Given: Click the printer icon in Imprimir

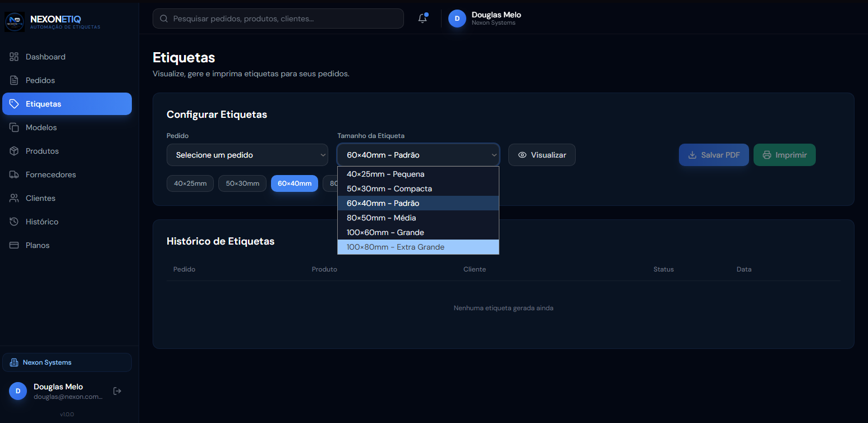Looking at the screenshot, I should pyautogui.click(x=767, y=155).
